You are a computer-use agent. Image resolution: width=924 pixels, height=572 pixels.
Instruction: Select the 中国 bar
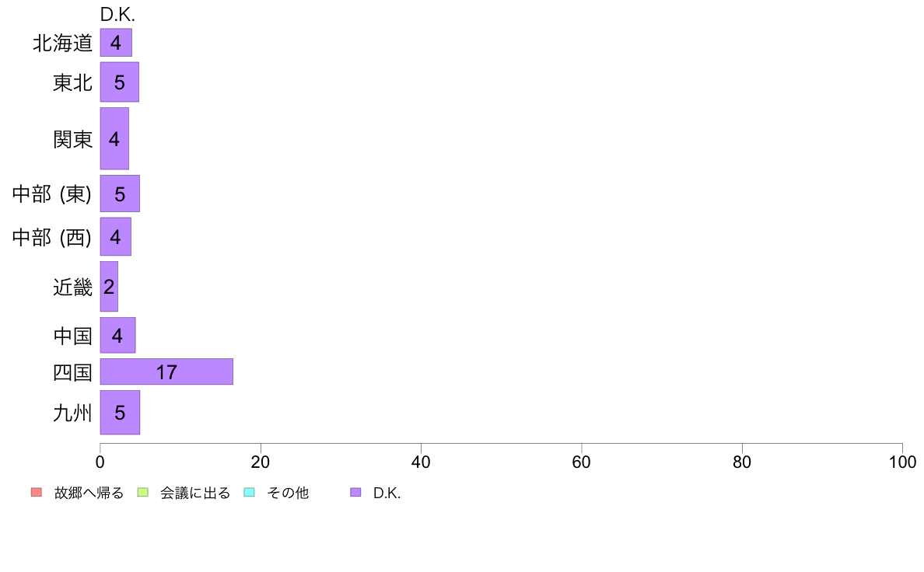(x=118, y=335)
